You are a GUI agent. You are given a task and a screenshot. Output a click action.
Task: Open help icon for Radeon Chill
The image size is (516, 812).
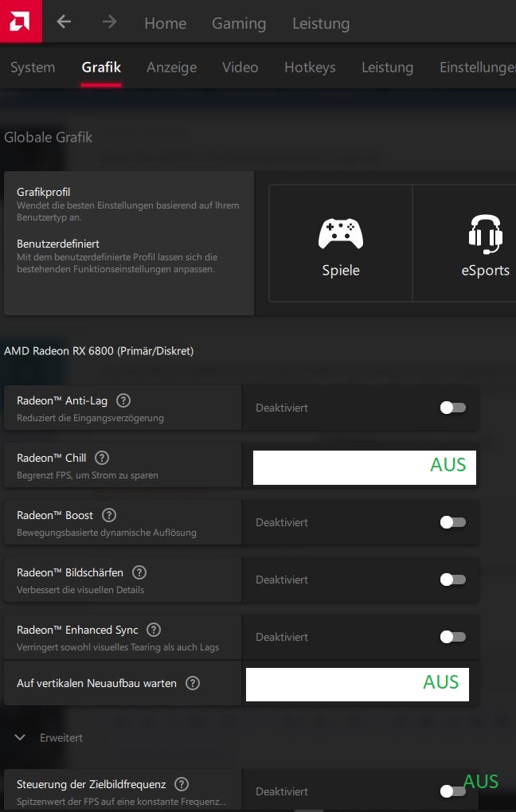102,458
